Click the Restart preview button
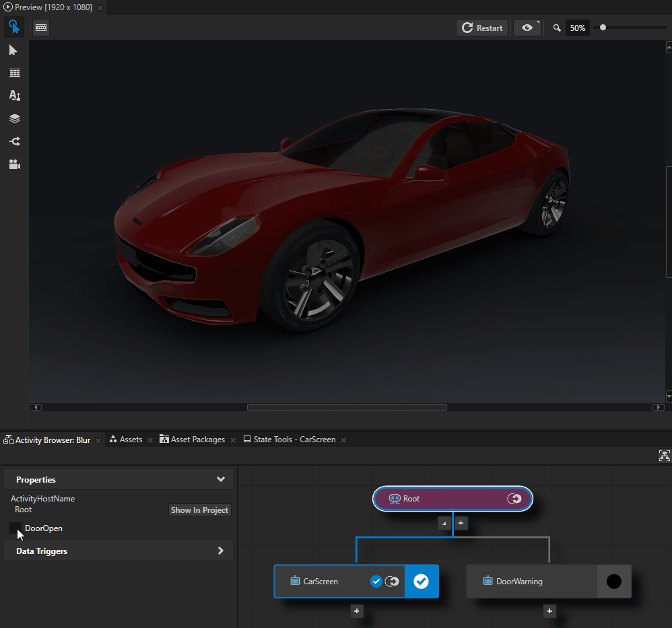This screenshot has height=628, width=672. point(482,28)
